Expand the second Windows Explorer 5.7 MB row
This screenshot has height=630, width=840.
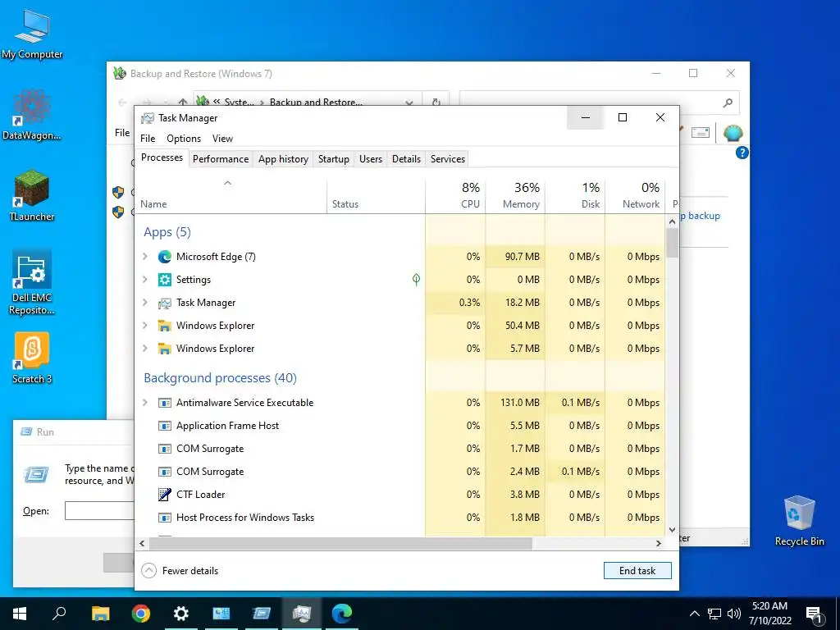coord(144,348)
